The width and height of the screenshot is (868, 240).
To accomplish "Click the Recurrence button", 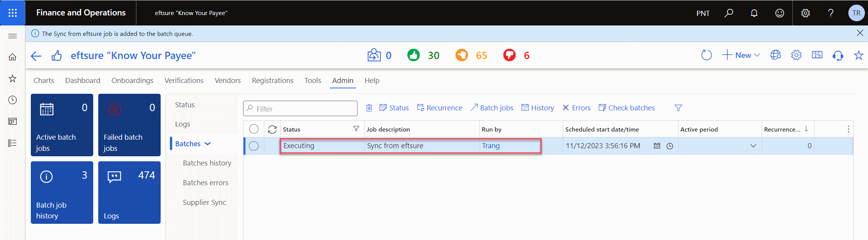I will coord(440,108).
